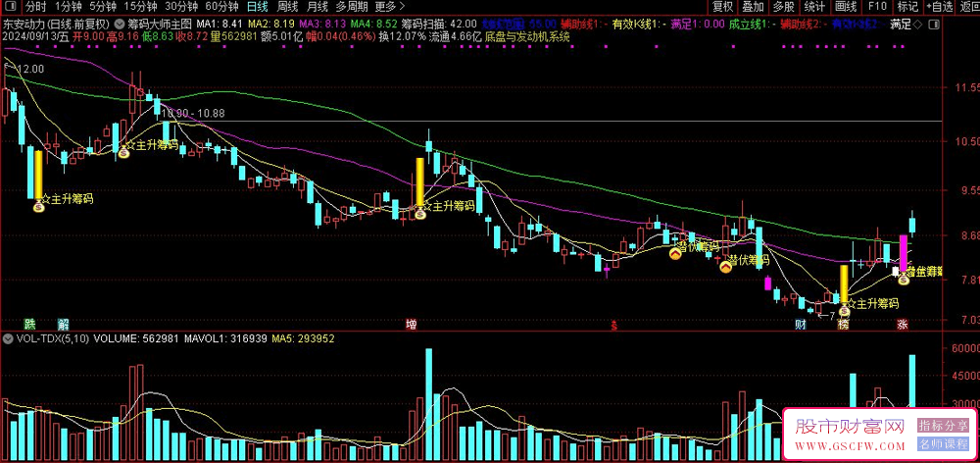Click the 主升筹码 label near 10.90 line
Image resolution: width=980 pixels, height=463 pixels.
pyautogui.click(x=153, y=145)
